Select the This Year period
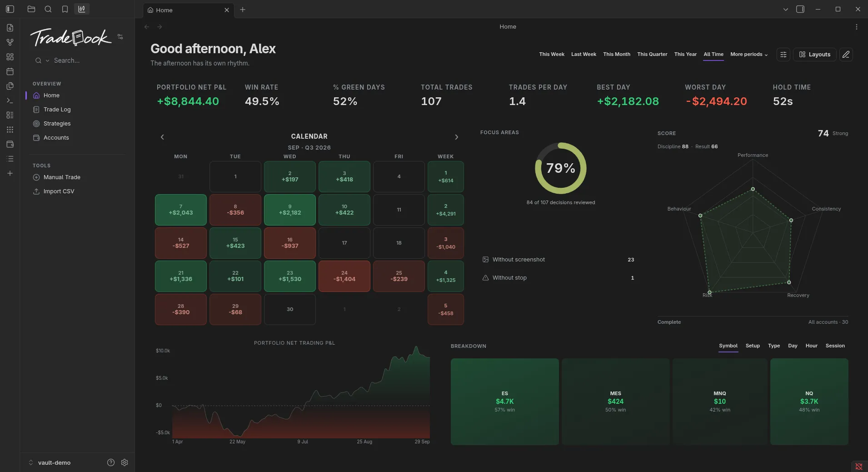This screenshot has height=472, width=868. pyautogui.click(x=685, y=54)
